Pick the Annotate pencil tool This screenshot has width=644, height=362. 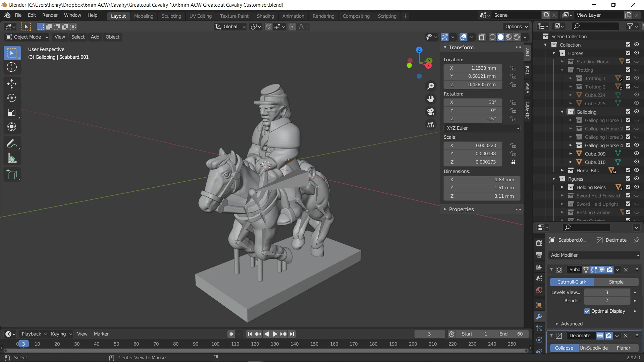12,144
